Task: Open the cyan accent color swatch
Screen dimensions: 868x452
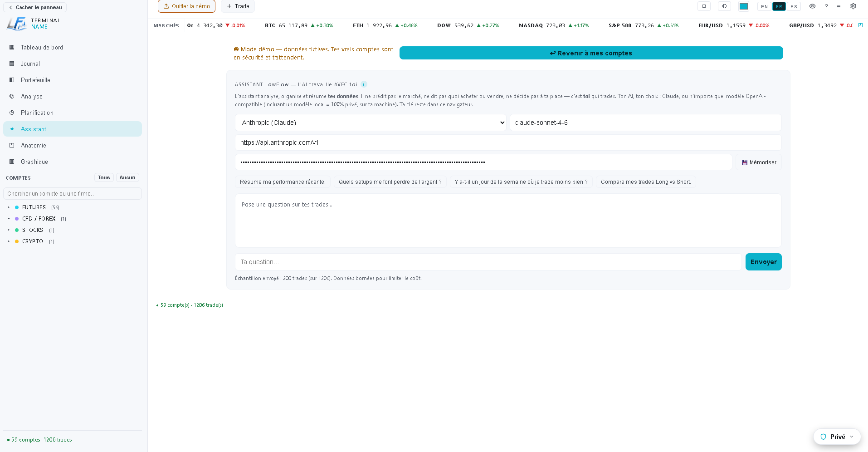Action: (x=744, y=6)
